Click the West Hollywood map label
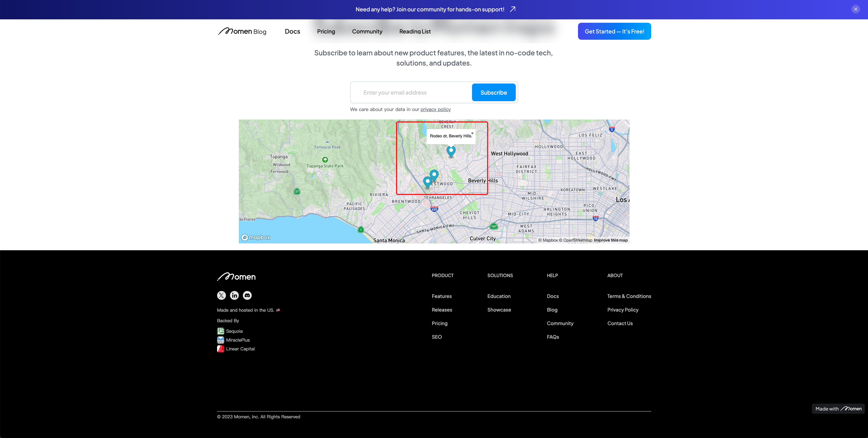The width and height of the screenshot is (868, 438). tap(509, 154)
